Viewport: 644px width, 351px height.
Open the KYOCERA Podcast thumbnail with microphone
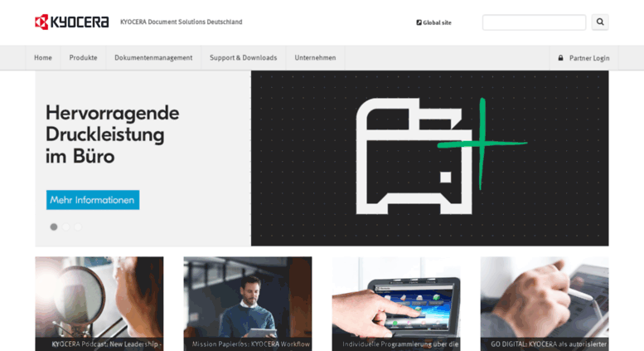pos(99,303)
